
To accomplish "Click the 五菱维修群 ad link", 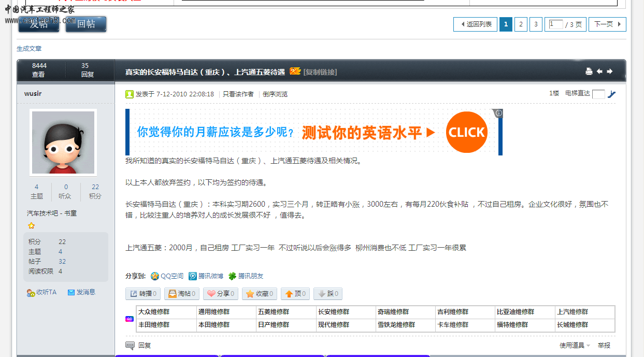I will [x=274, y=312].
